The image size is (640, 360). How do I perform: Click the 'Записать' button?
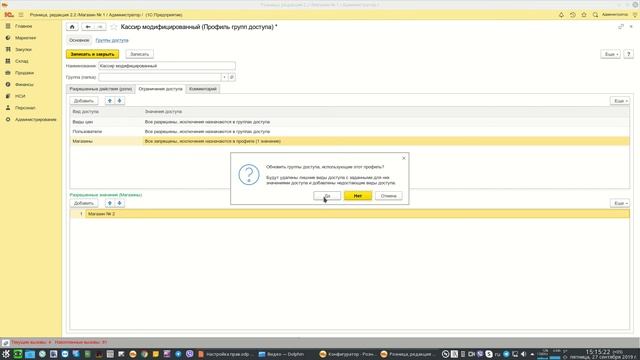(x=140, y=54)
